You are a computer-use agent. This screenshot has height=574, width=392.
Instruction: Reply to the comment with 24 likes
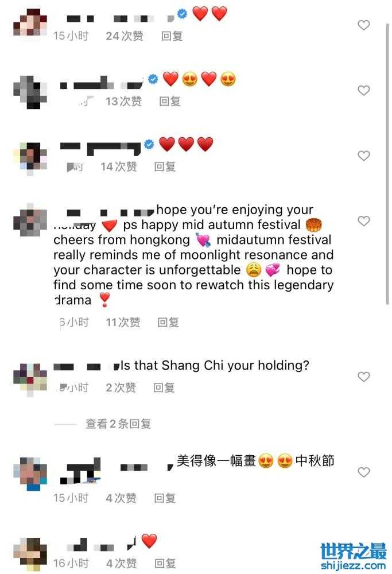(172, 36)
